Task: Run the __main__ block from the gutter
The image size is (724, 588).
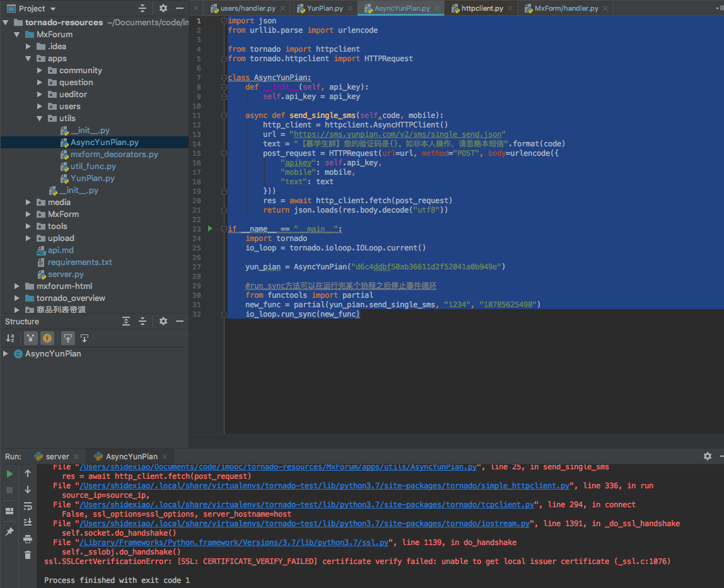Action: coord(210,228)
